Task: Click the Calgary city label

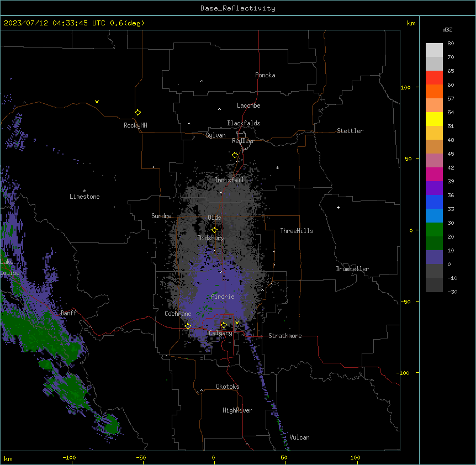Action: click(220, 333)
